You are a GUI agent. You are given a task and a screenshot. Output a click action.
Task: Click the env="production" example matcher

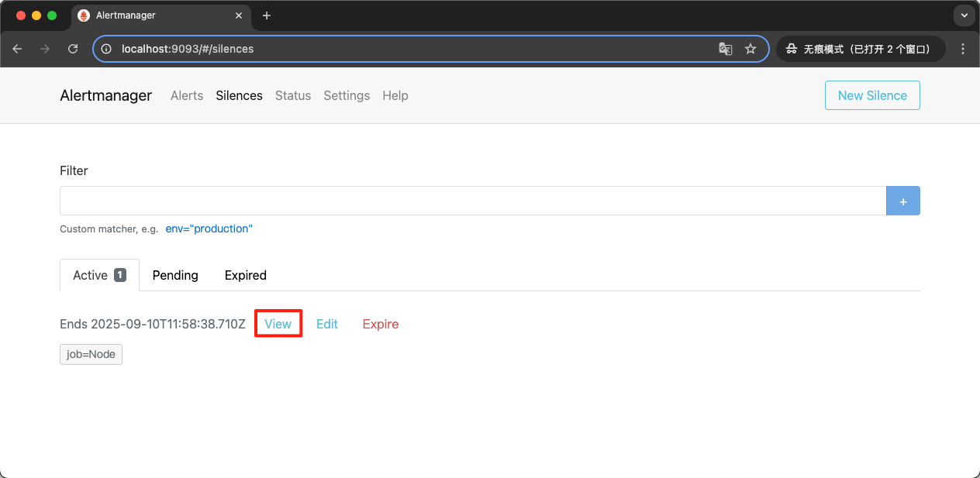click(209, 229)
